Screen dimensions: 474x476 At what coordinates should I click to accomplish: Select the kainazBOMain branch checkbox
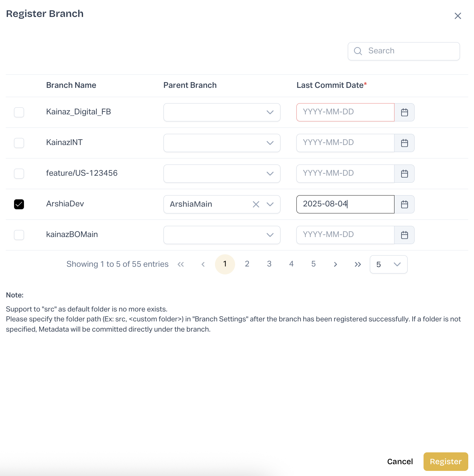pos(19,235)
